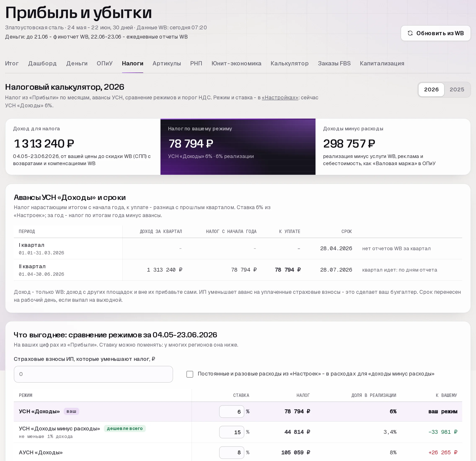The height and width of the screenshot is (461, 476).
Task: Go to the ОПиУ tab
Action: tap(105, 63)
